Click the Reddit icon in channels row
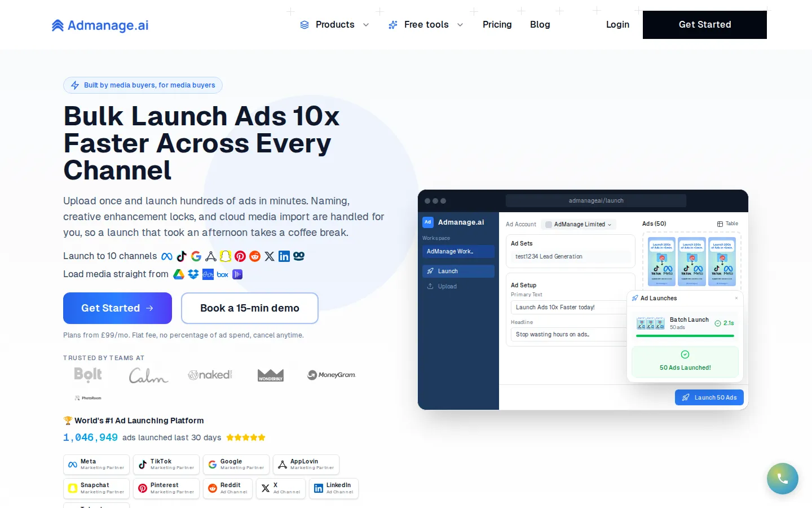812x508 pixels. point(255,256)
